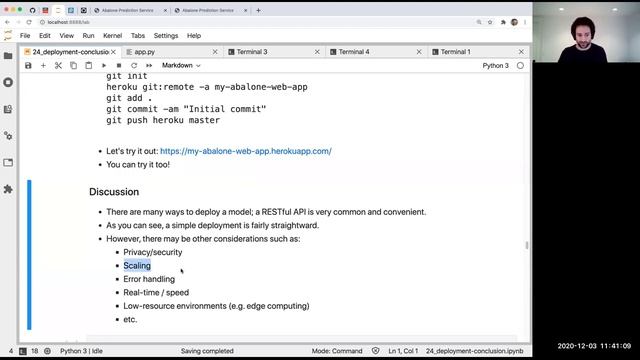Screen dimensions: 640x360
Task: Reload the browser page
Action: click(29, 22)
